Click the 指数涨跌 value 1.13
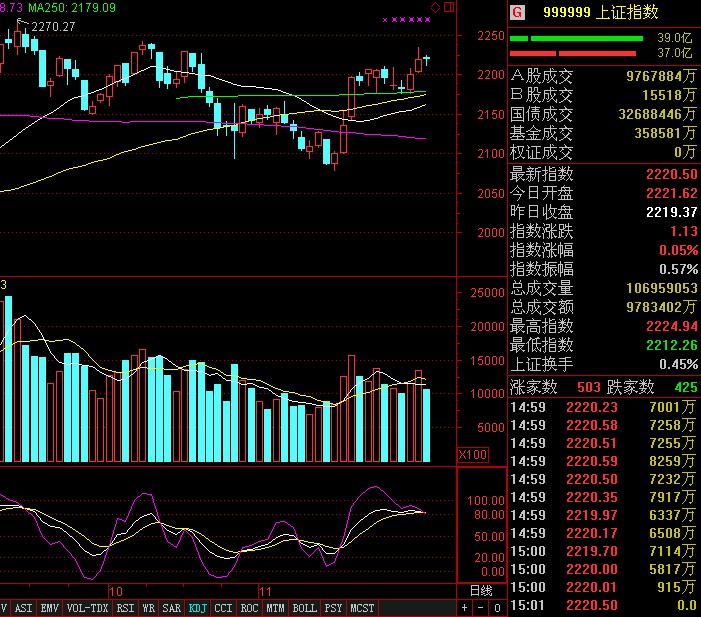 point(684,231)
